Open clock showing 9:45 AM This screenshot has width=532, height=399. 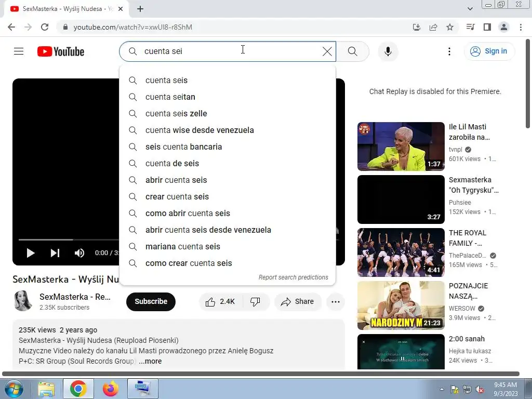coord(506,389)
